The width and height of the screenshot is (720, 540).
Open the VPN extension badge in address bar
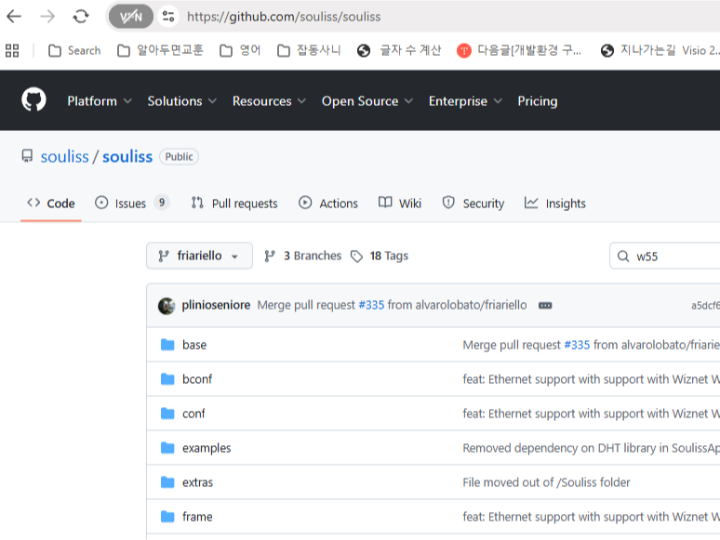coord(131,16)
